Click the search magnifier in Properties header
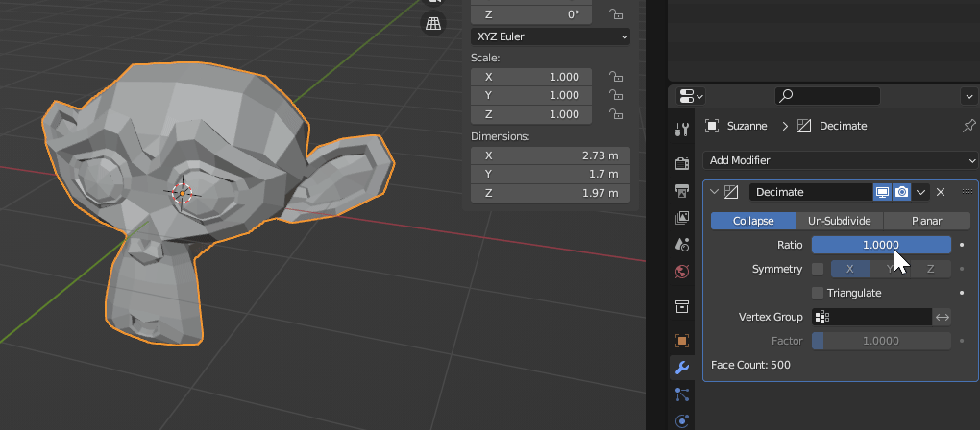This screenshot has height=430, width=980. click(786, 96)
